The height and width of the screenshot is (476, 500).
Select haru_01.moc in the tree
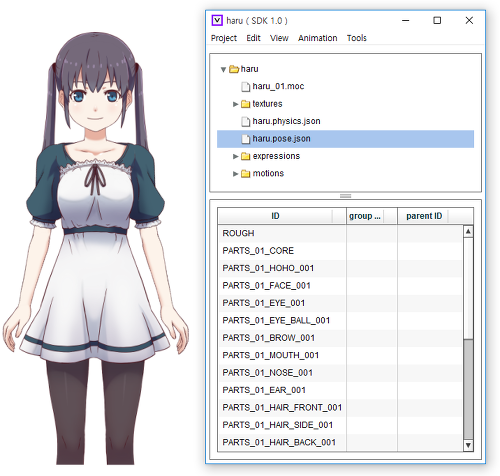pos(278,86)
